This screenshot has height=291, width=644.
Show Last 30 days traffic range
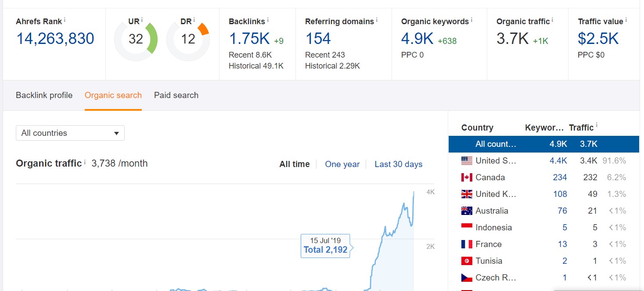(398, 164)
